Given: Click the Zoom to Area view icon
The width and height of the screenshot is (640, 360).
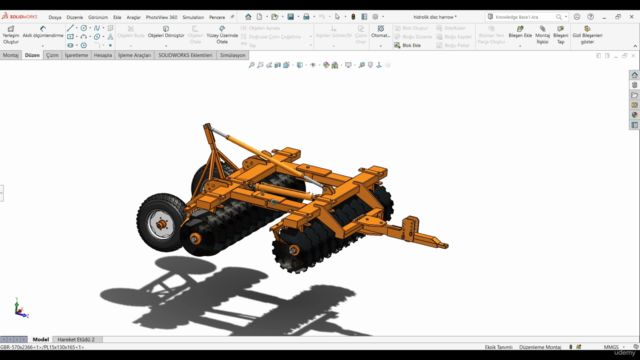Looking at the screenshot, I should 260,65.
